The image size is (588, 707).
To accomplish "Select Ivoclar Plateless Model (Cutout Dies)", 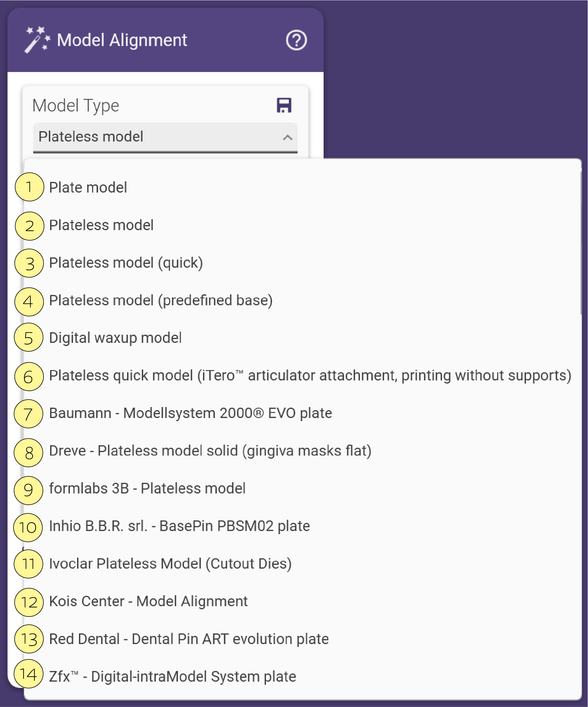I will tap(302, 564).
